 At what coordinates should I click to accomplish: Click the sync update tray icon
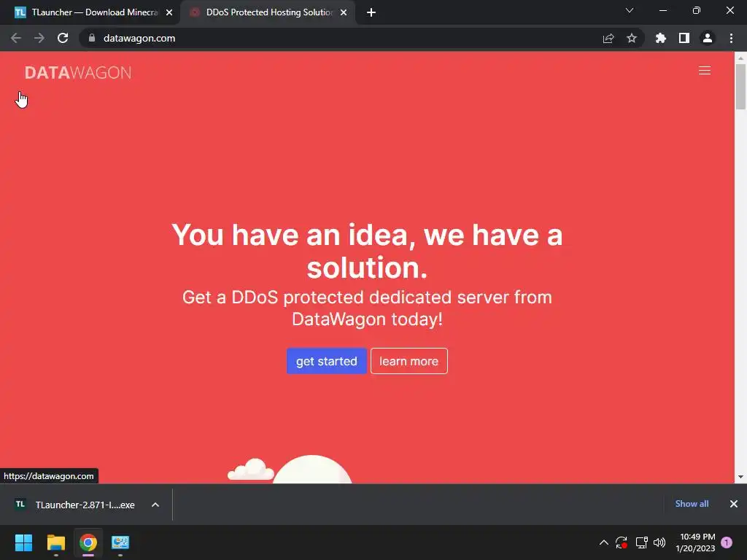tap(622, 542)
